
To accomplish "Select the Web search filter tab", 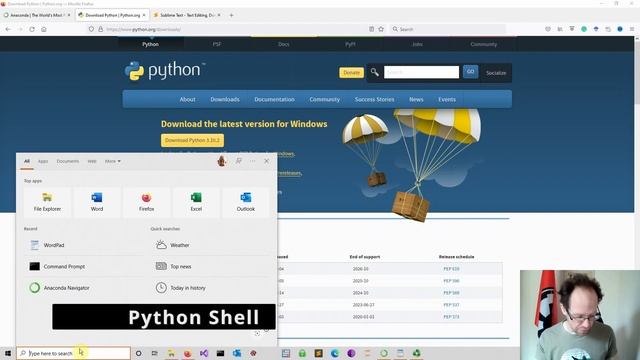I will click(92, 161).
